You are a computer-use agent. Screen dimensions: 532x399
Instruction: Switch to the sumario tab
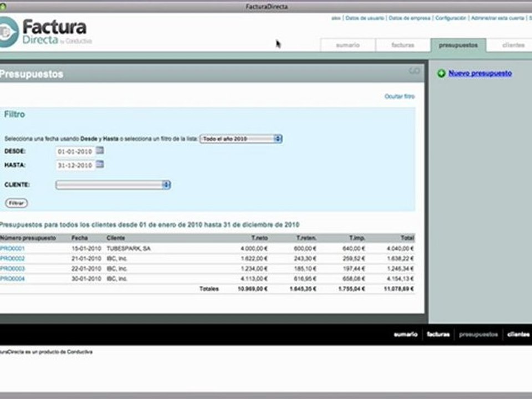coord(348,45)
